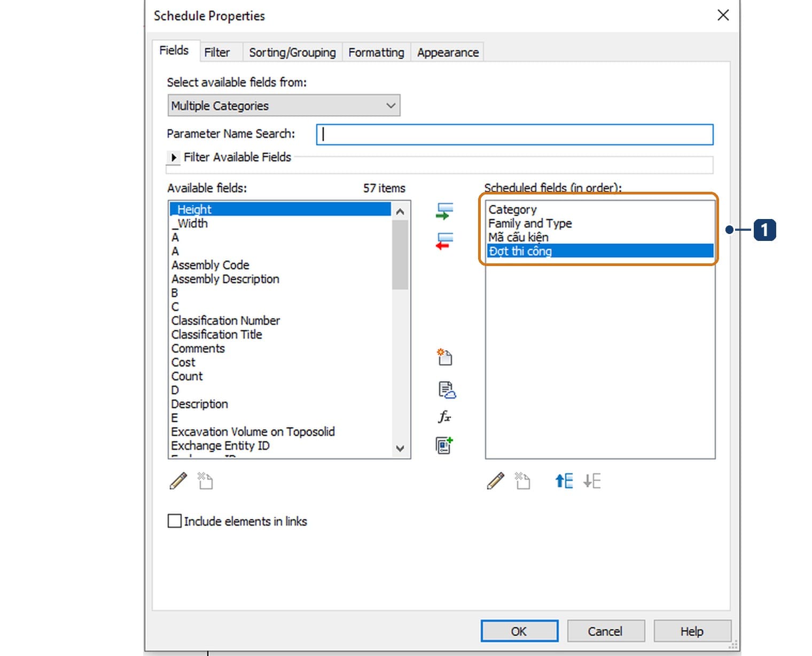Delete scheduled field parameter icon
Image resolution: width=812 pixels, height=656 pixels.
pyautogui.click(x=522, y=481)
